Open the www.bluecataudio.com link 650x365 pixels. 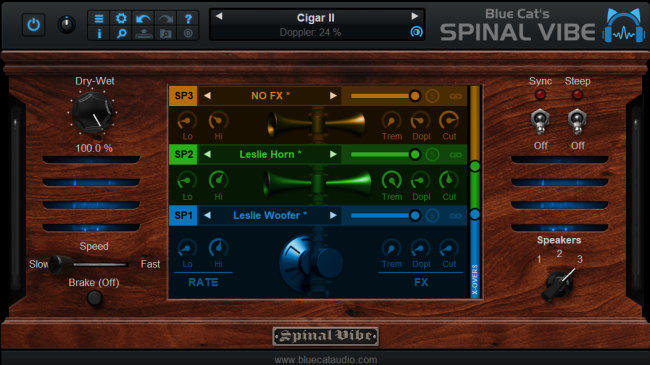tap(326, 360)
